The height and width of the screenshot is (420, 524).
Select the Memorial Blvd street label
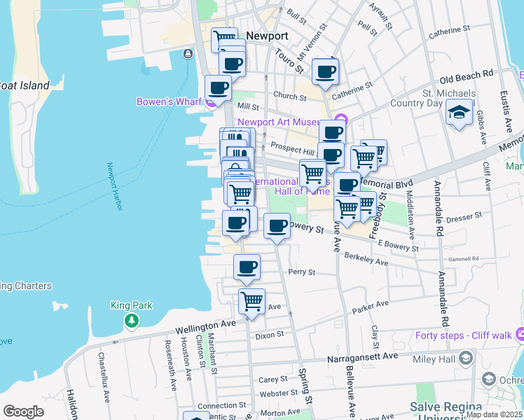pos(387,184)
